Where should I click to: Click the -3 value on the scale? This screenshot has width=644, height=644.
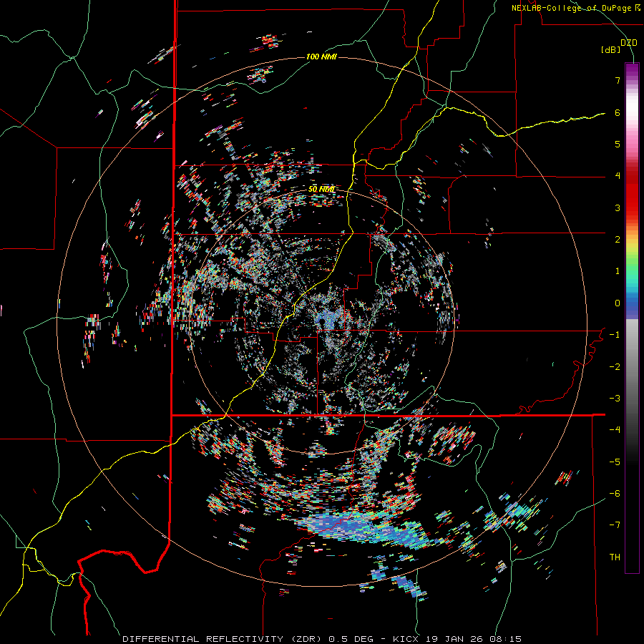pyautogui.click(x=615, y=399)
